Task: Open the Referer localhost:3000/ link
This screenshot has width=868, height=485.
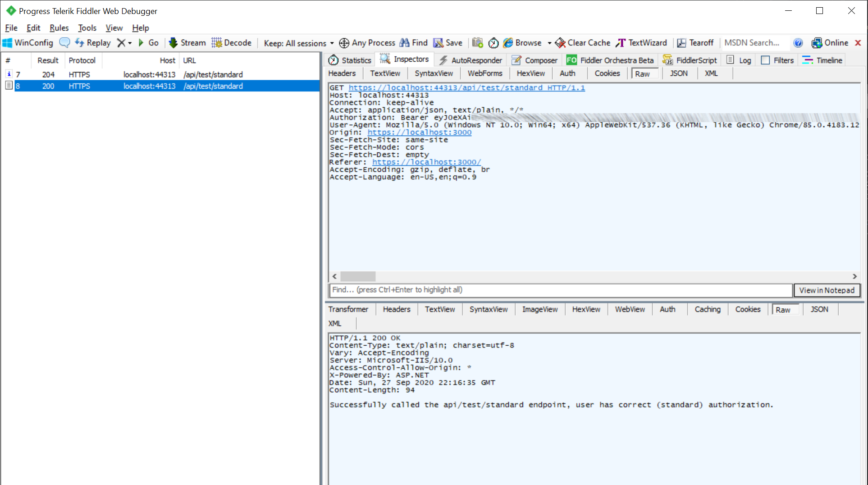Action: click(426, 162)
